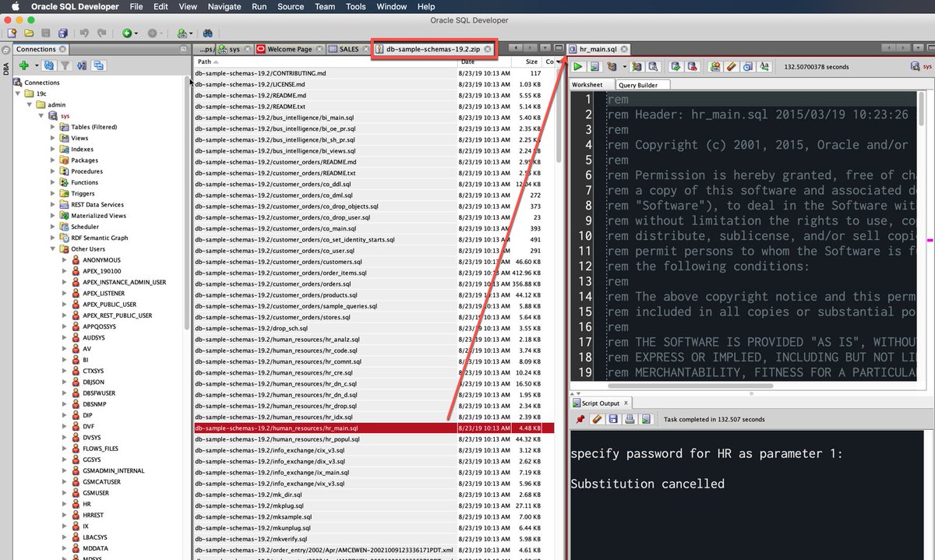Viewport: 935px width, 560px height.
Task: Click the Run Statement green play button
Action: tap(579, 67)
